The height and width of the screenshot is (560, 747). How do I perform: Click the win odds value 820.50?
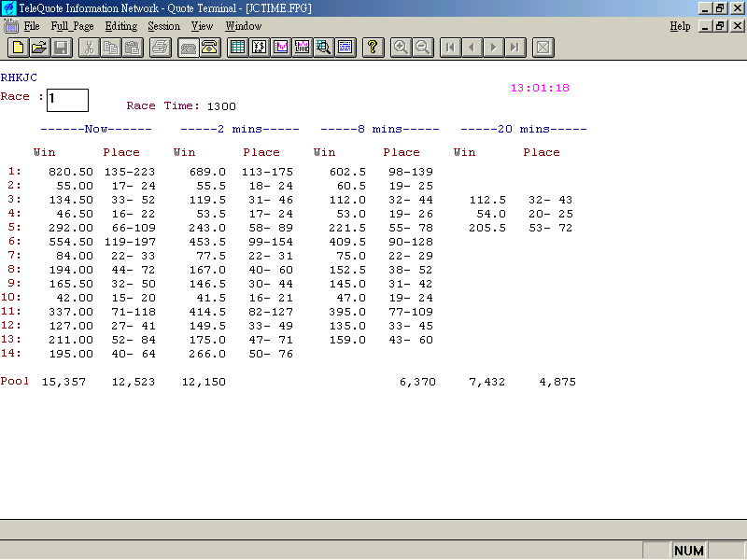pyautogui.click(x=71, y=172)
